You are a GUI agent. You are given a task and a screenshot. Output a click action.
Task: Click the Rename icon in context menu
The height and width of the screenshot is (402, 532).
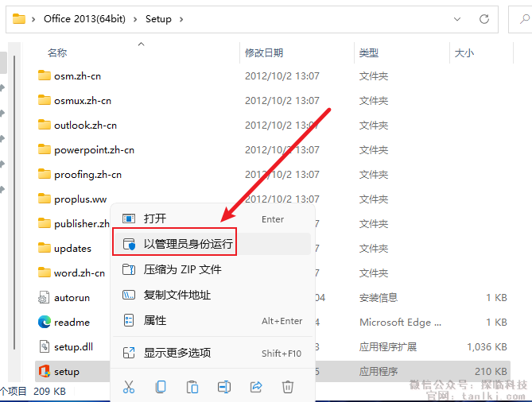[224, 387]
